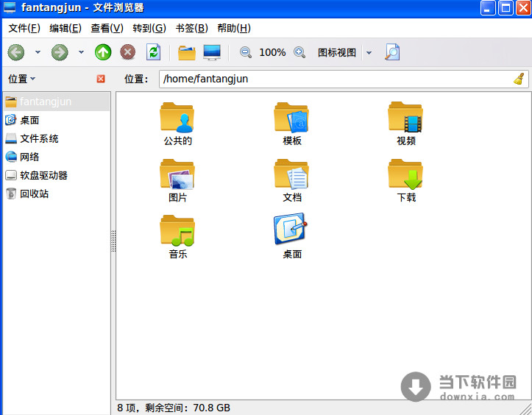Open file search with magnifier icon
532x415 pixels.
(392, 52)
